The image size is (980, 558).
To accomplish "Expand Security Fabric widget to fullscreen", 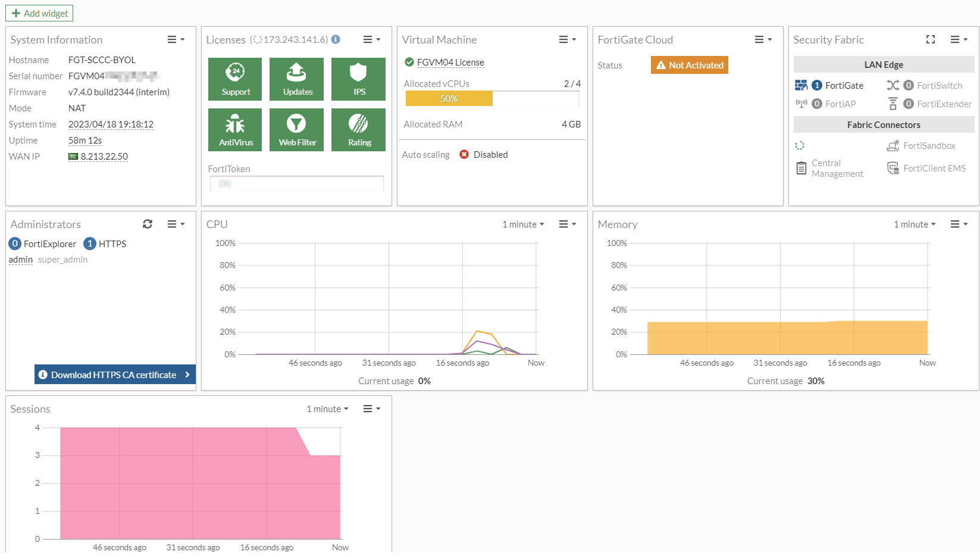I will (x=931, y=39).
